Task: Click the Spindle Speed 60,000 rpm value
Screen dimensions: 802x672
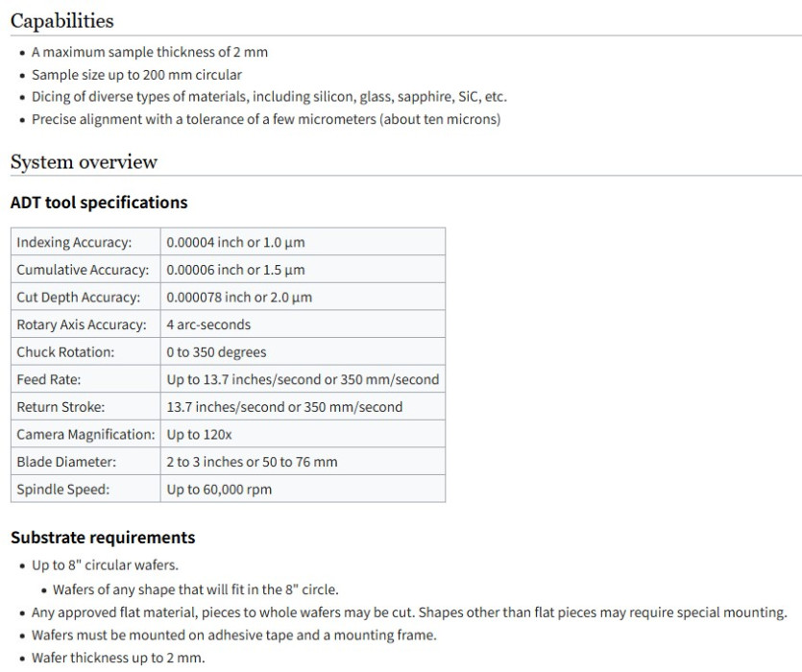Action: pyautogui.click(x=219, y=490)
